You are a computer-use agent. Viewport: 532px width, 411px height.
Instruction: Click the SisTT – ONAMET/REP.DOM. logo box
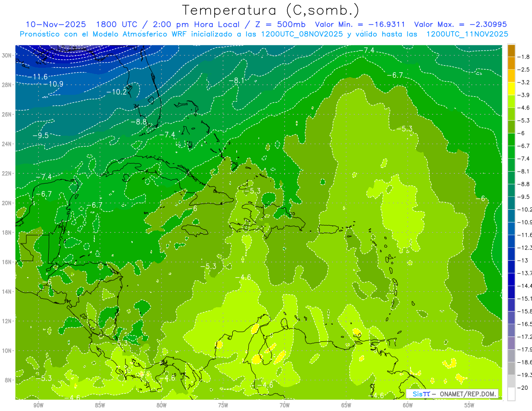pyautogui.click(x=452, y=394)
